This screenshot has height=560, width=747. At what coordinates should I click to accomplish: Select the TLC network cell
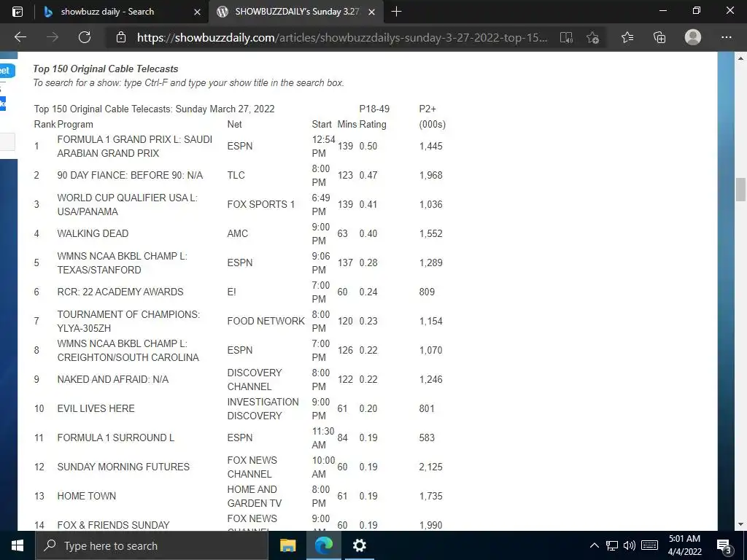236,175
